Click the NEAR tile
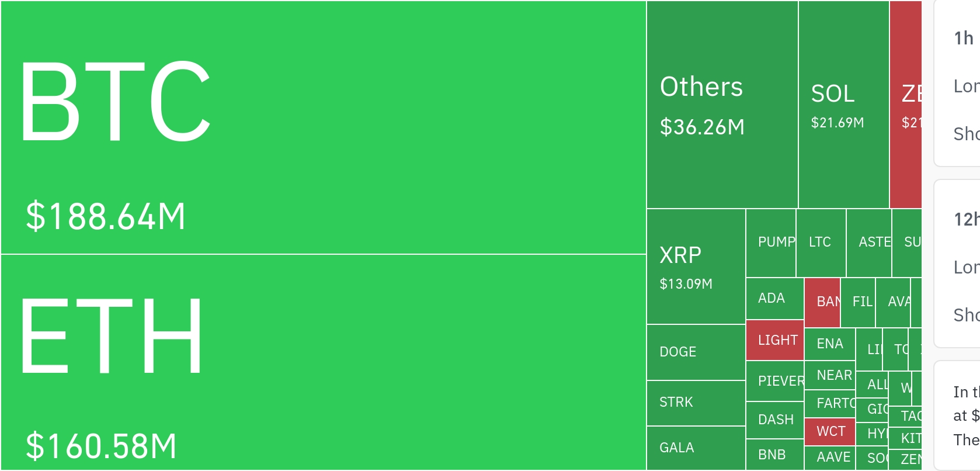Screen dimensions: 980x471 [829, 376]
